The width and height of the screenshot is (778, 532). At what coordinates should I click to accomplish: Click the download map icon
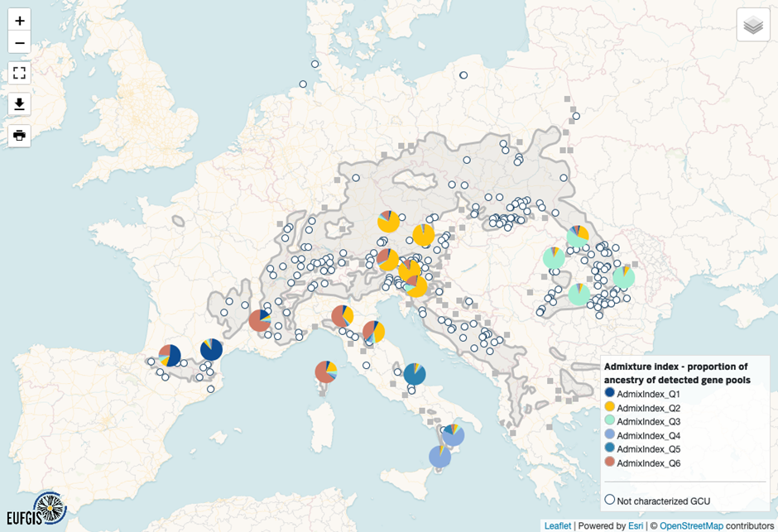click(x=20, y=104)
